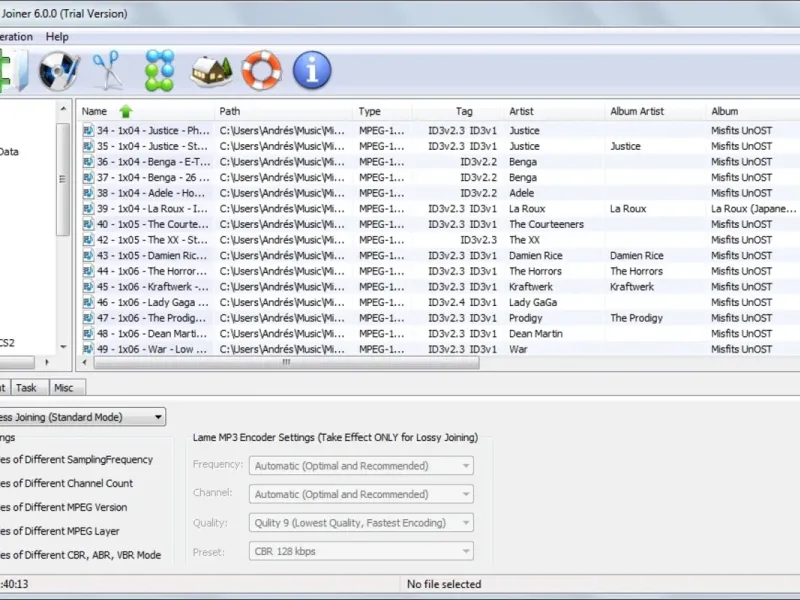Click the scissors toolbar icon
Viewport: 800px width, 600px height.
108,70
